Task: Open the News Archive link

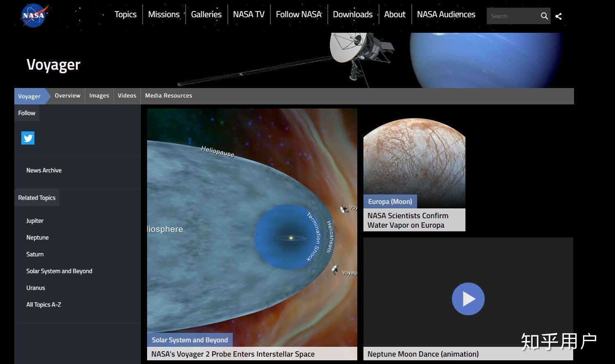Action: (44, 170)
